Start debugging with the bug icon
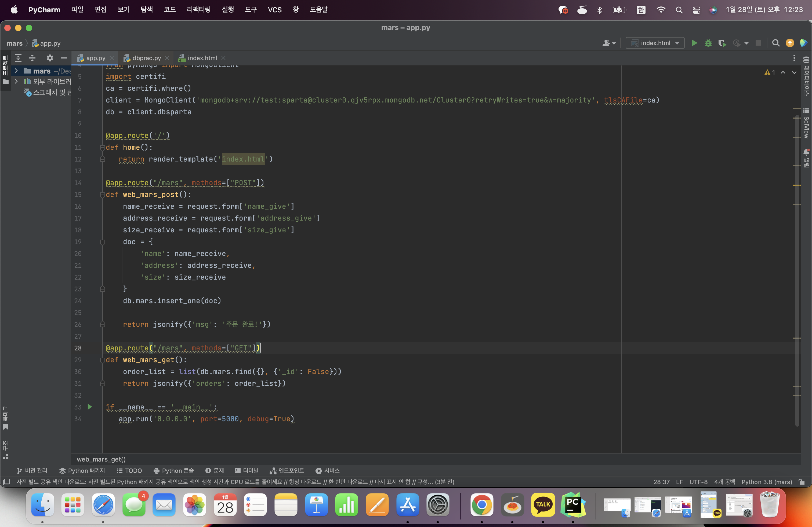The height and width of the screenshot is (527, 812). pyautogui.click(x=708, y=43)
